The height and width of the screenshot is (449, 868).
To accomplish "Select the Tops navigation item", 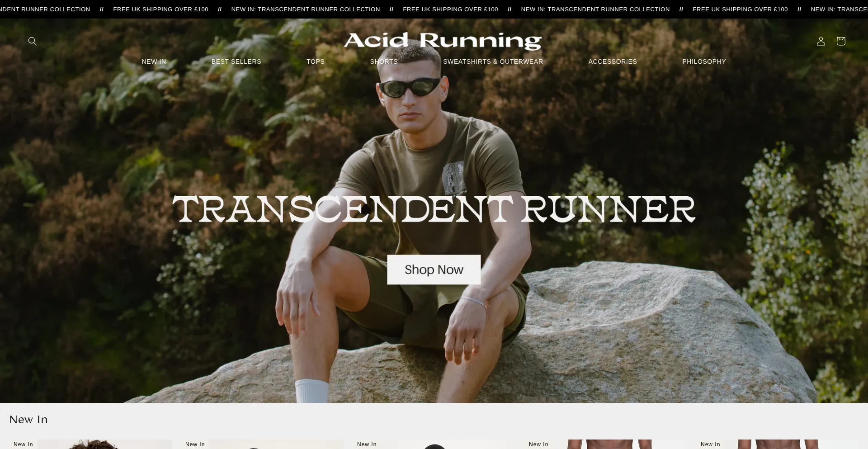I will click(316, 61).
